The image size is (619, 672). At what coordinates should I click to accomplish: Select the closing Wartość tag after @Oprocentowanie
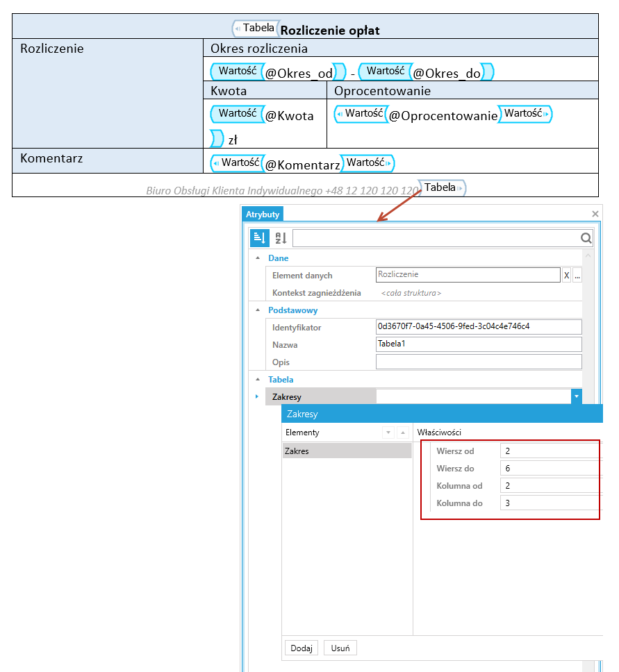[x=525, y=114]
